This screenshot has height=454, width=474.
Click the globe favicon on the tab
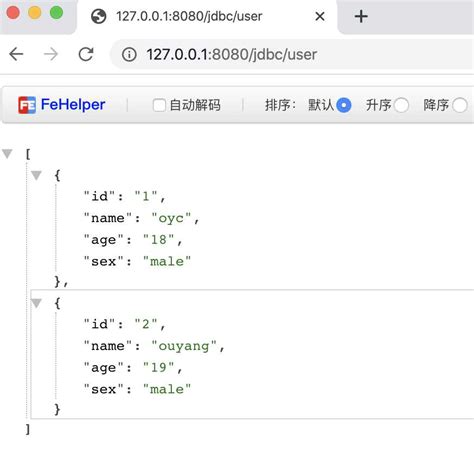[98, 16]
